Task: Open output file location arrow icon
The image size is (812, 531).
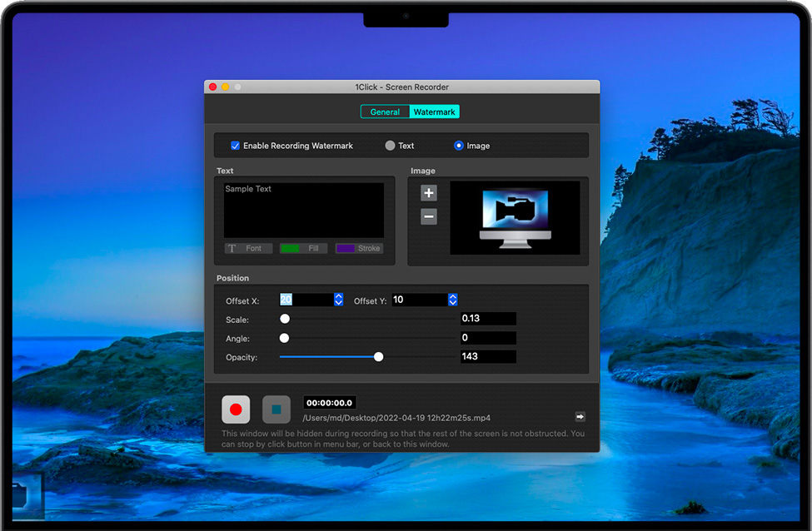Action: 580,417
